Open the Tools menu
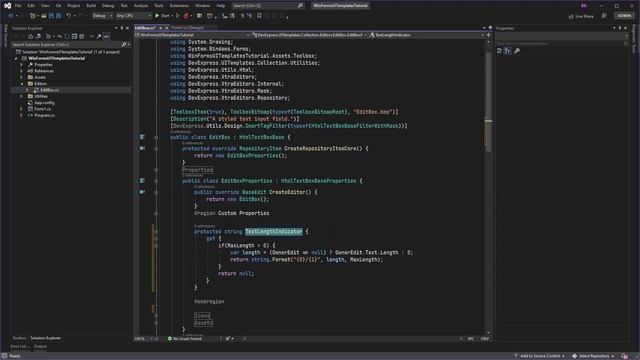The height and width of the screenshot is (360, 640). pos(158,6)
